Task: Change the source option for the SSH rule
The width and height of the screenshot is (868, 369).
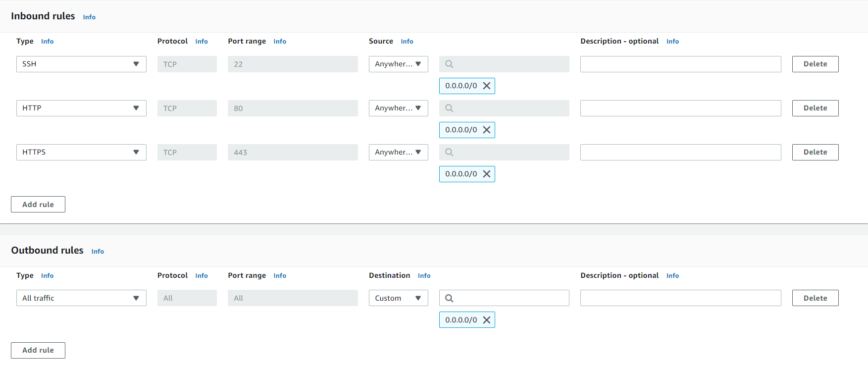Action: [x=399, y=64]
